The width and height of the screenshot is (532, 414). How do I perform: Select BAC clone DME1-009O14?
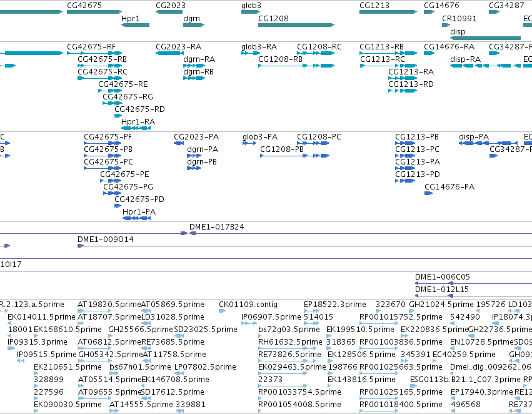tap(106, 240)
